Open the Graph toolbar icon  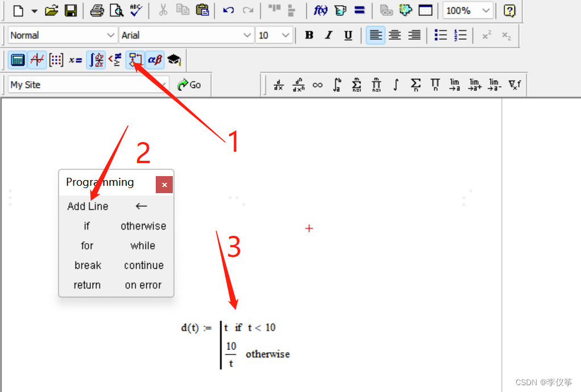click(x=38, y=60)
